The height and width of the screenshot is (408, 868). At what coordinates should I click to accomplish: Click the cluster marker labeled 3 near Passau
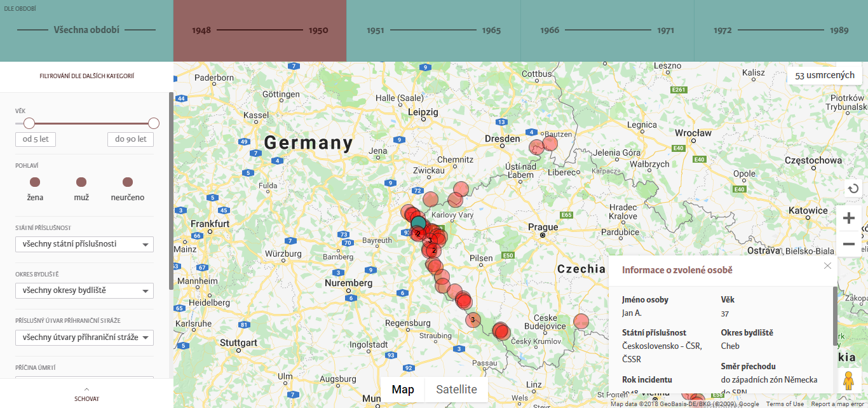[x=471, y=320]
